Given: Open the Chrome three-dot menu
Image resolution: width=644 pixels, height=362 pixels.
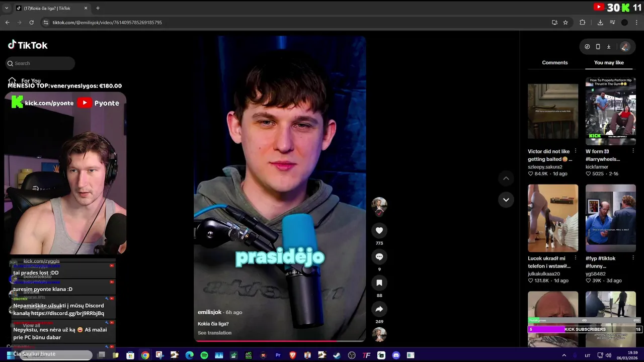Looking at the screenshot, I should pos(636,22).
